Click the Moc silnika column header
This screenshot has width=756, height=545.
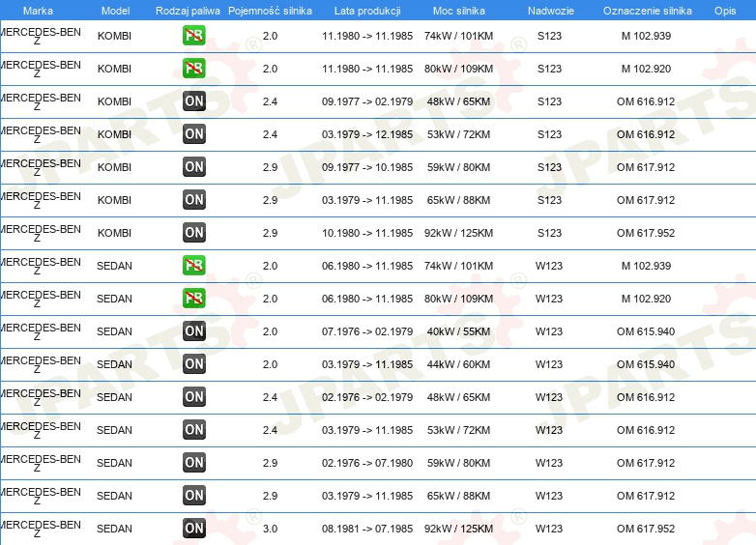pos(459,11)
